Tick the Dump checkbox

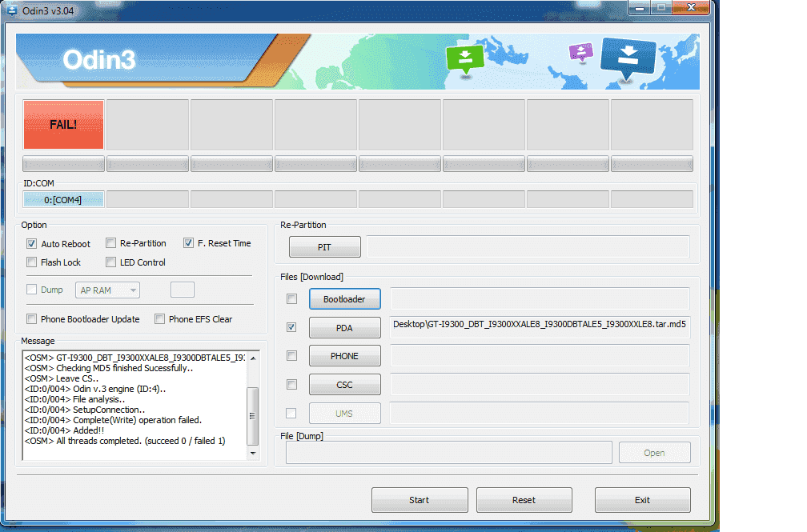coord(32,290)
